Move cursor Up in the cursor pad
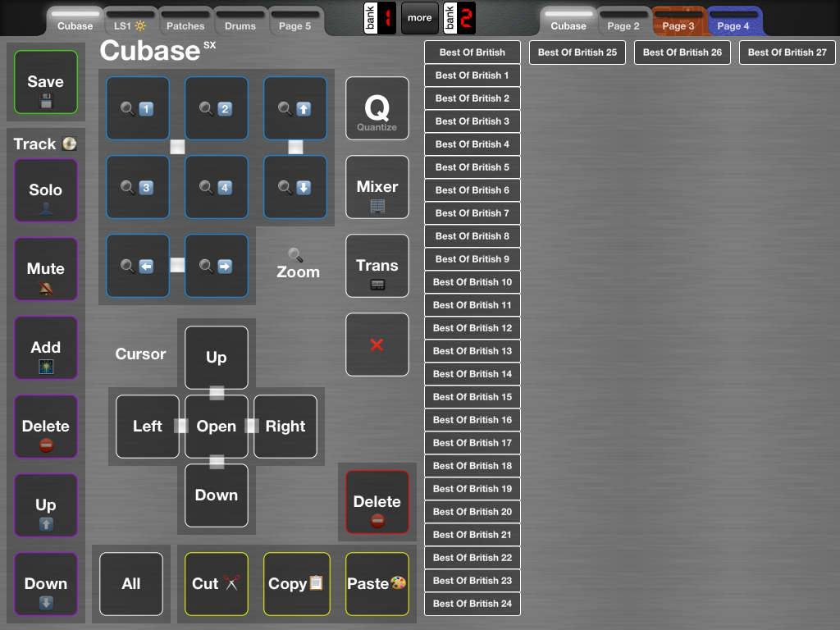Viewport: 840px width, 630px height. 217,358
